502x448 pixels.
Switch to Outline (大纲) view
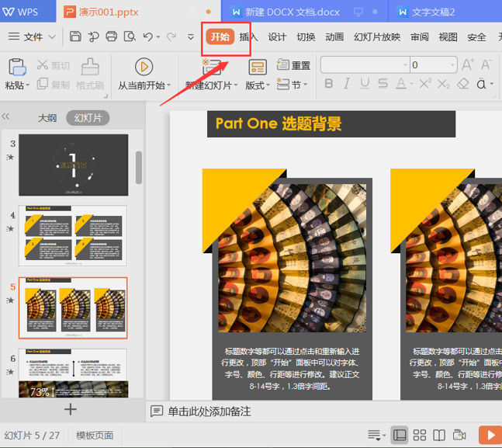coord(47,118)
